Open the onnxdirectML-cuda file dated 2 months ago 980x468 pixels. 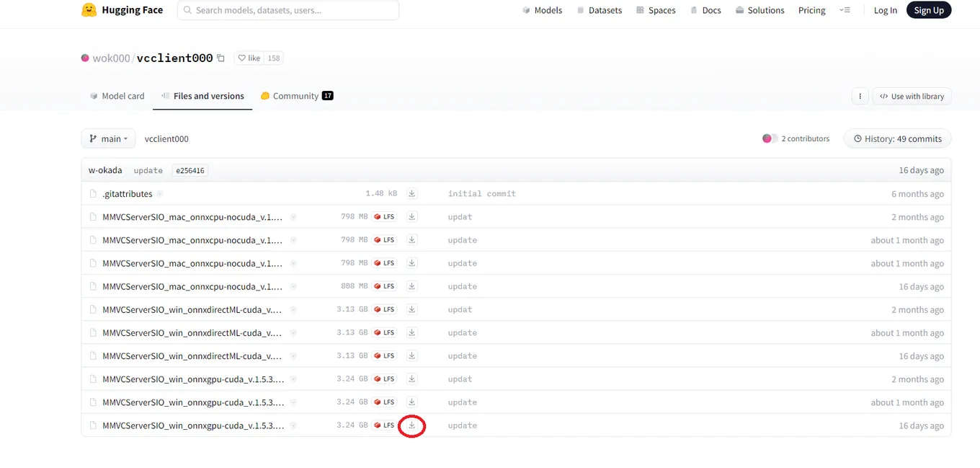tap(192, 309)
